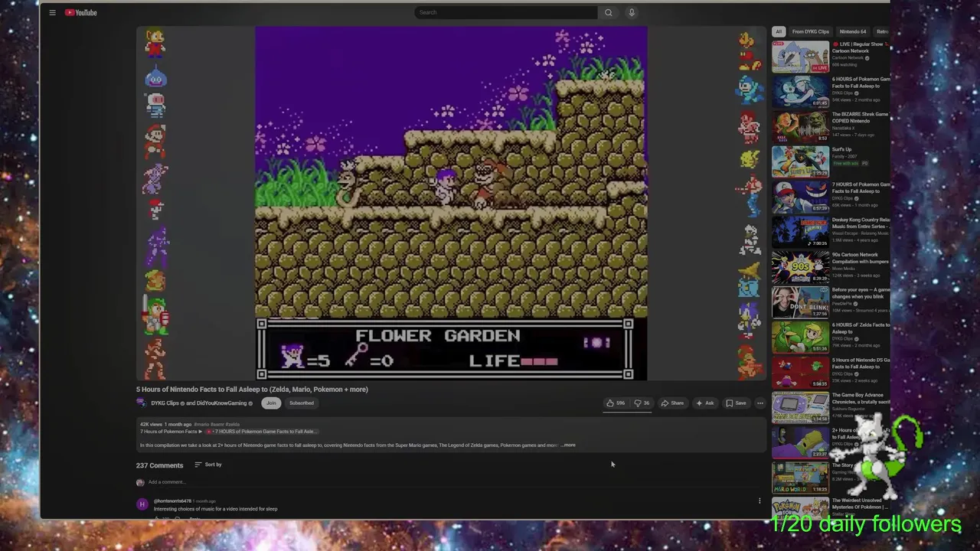The width and height of the screenshot is (980, 551).
Task: Open 7 HOURS of Pokemon Game Facts thumbnail
Action: [x=800, y=197]
